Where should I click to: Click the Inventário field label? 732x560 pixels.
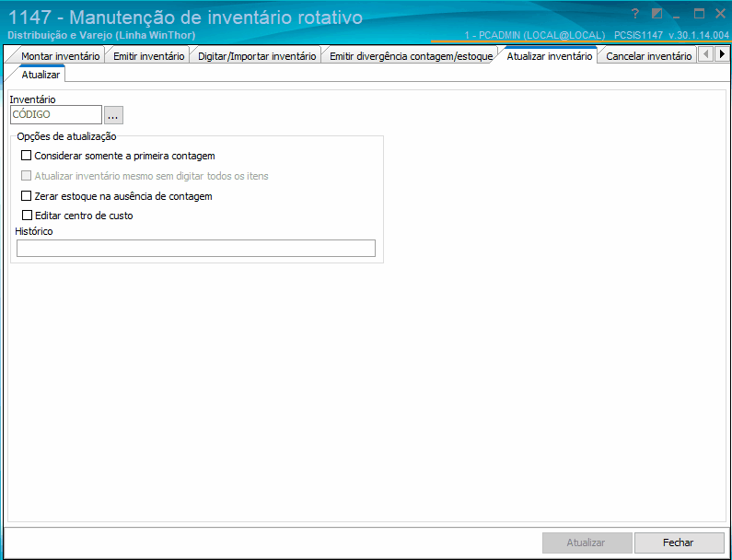(32, 99)
